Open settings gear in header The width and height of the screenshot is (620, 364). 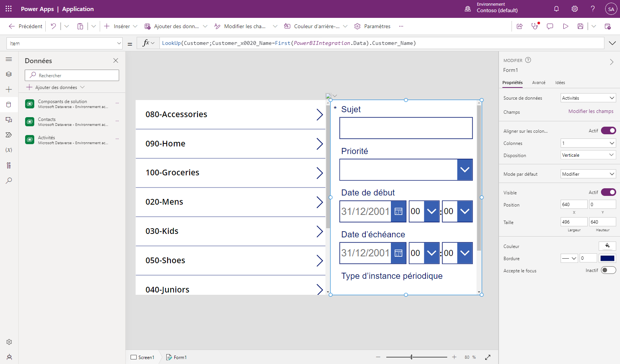(575, 9)
